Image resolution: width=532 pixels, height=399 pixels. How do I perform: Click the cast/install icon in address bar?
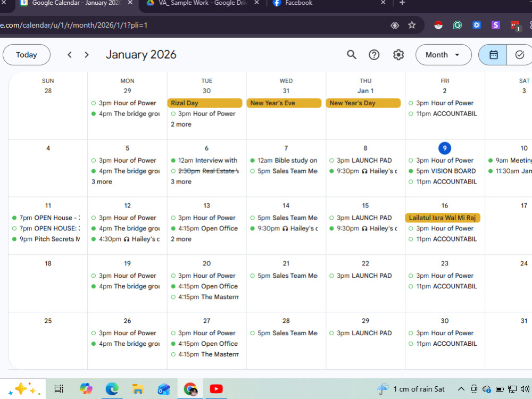[395, 25]
